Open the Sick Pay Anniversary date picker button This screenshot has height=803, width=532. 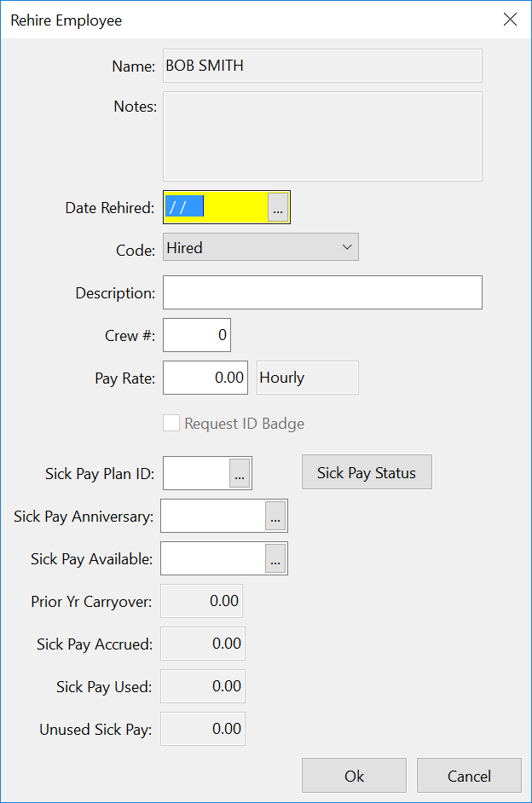(x=275, y=517)
